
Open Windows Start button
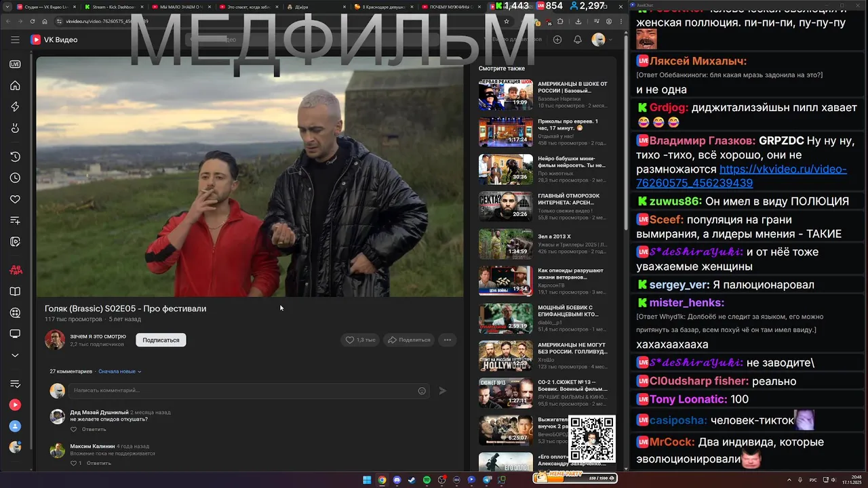[x=367, y=480]
